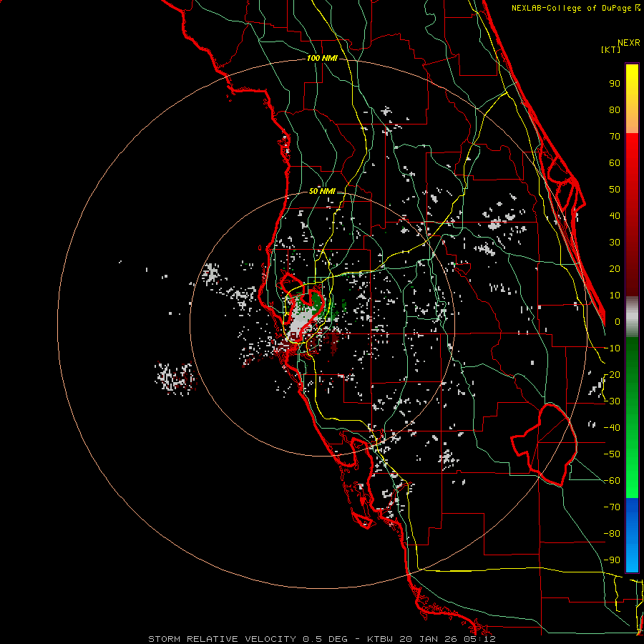Screen dimensions: 644x644
Task: Click the -50 scale value
Action: pos(612,454)
